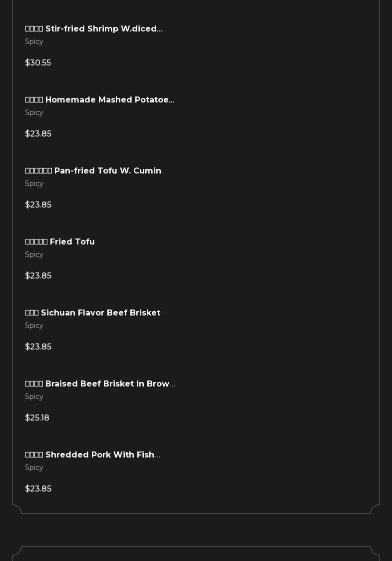
Task: Click the $25.18 price for Braised Beef Brisket
Action: pos(37,418)
